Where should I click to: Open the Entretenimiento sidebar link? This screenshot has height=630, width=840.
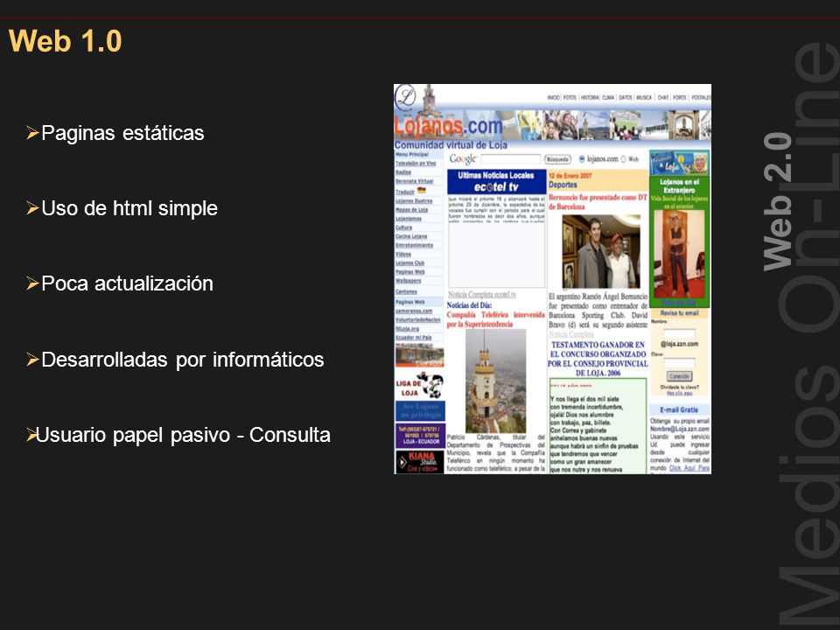414,245
